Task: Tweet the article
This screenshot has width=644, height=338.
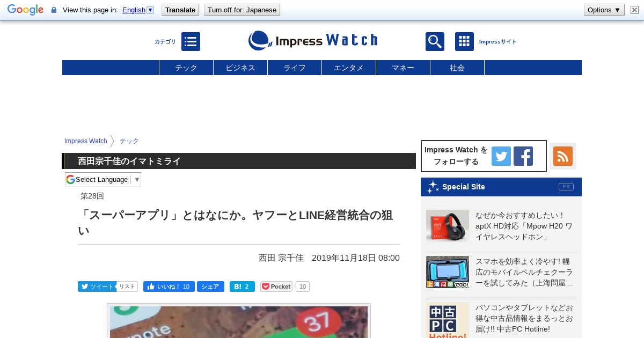Action: coord(96,286)
